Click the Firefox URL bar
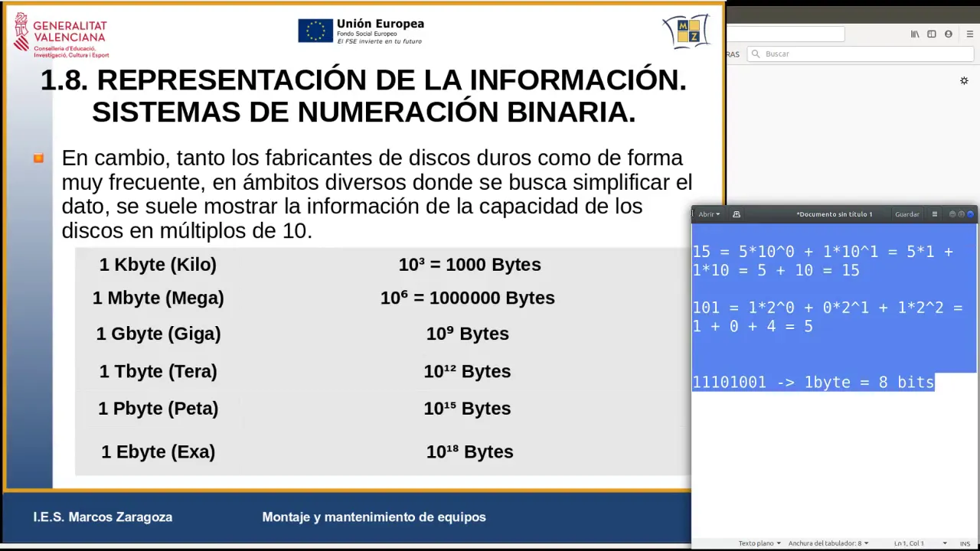The width and height of the screenshot is (980, 551). pyautogui.click(x=786, y=34)
